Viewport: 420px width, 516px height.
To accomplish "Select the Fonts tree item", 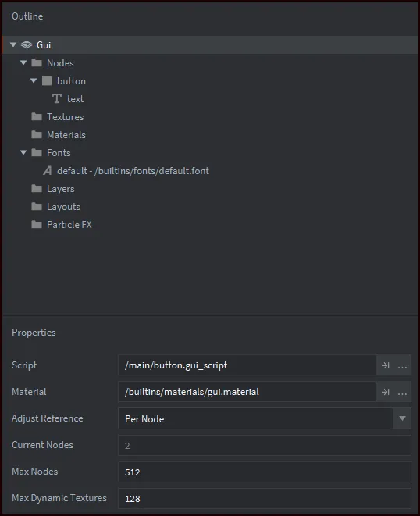I will [210, 153].
